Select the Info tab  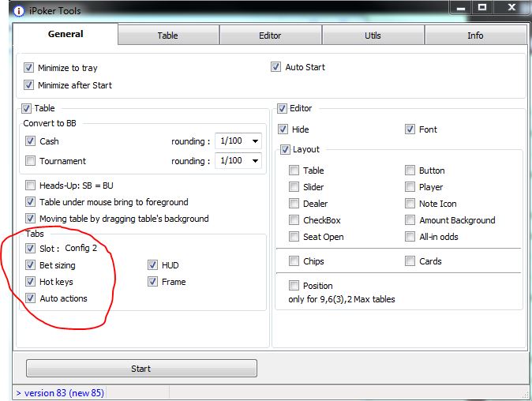click(x=475, y=36)
